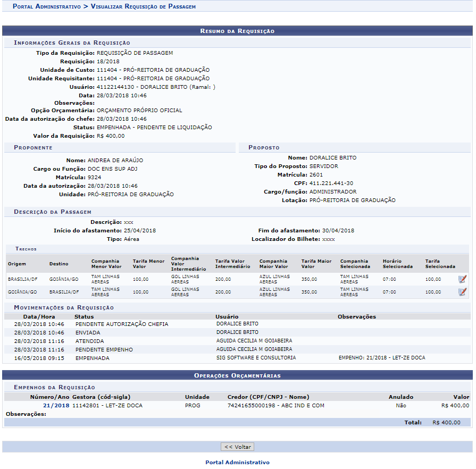Click the << Voltar button
Image resolution: width=476 pixels, height=469 pixels.
tap(237, 447)
